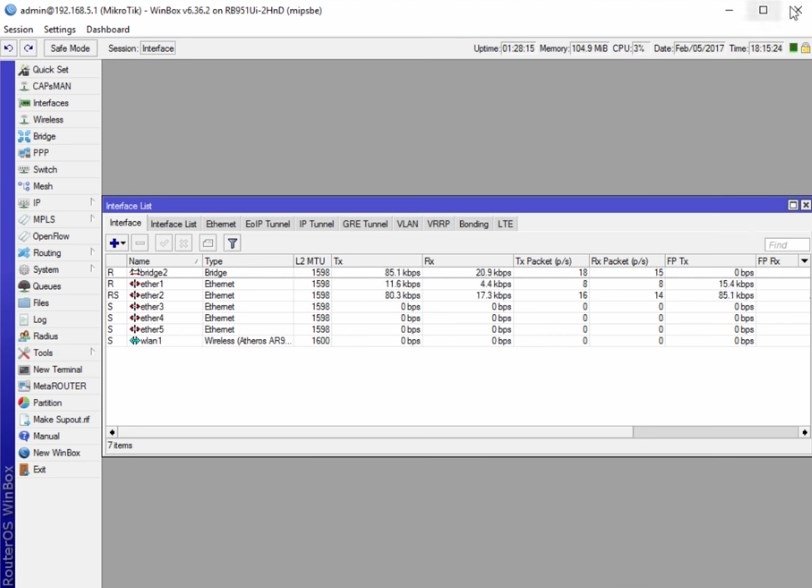Switch to LTE tab
Image resolution: width=812 pixels, height=588 pixels.
(x=505, y=224)
